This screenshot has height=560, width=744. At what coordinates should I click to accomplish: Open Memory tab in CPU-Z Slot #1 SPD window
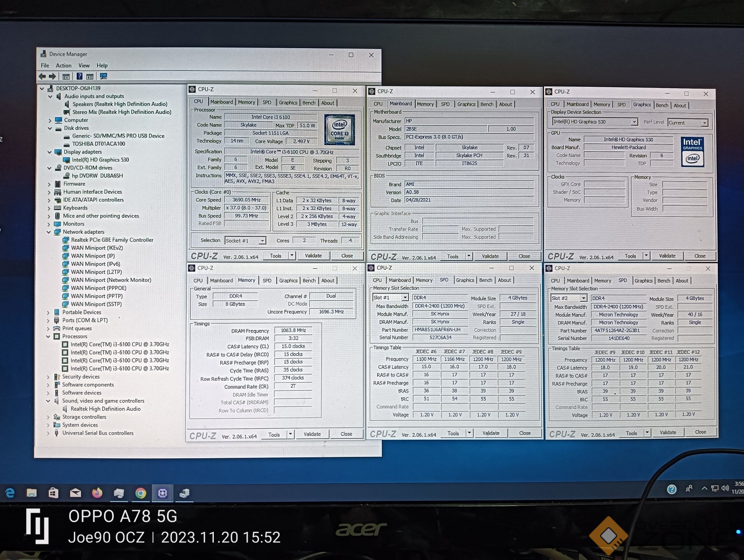(424, 280)
